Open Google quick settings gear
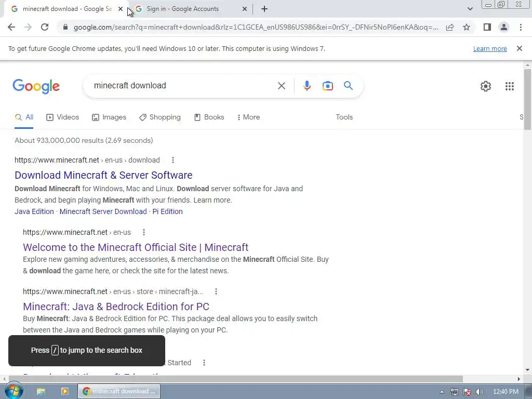Image resolution: width=532 pixels, height=399 pixels. tap(486, 86)
